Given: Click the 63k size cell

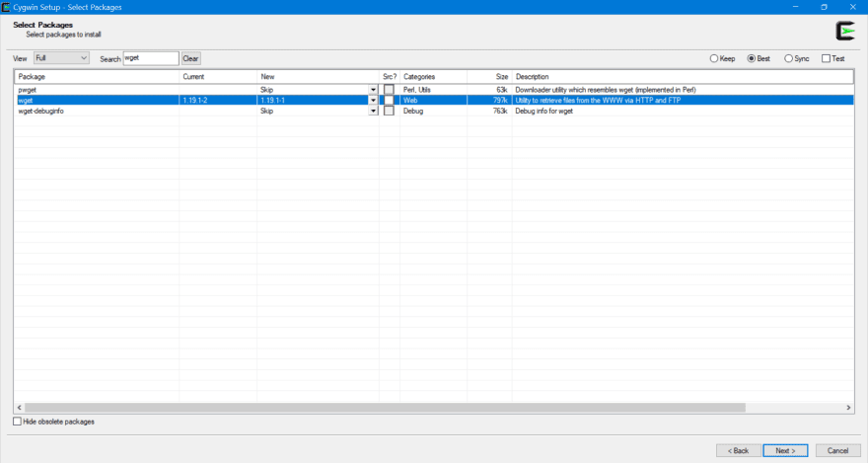Looking at the screenshot, I should [x=502, y=90].
